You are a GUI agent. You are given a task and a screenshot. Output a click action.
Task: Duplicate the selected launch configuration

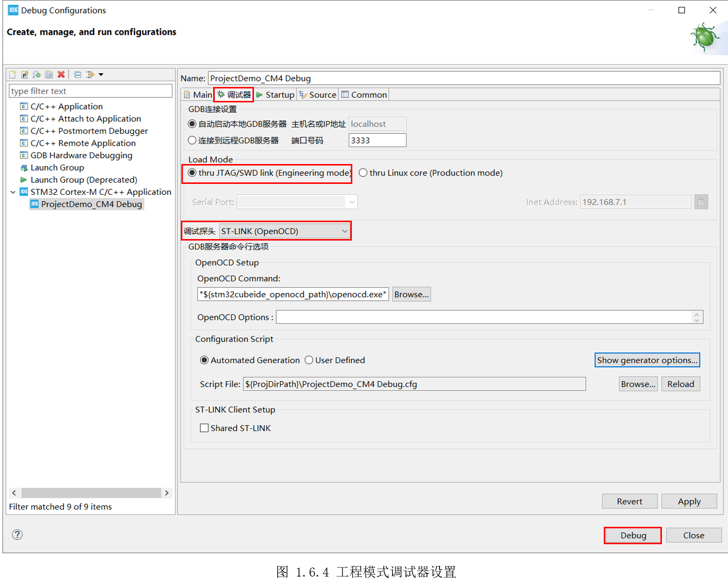[49, 75]
